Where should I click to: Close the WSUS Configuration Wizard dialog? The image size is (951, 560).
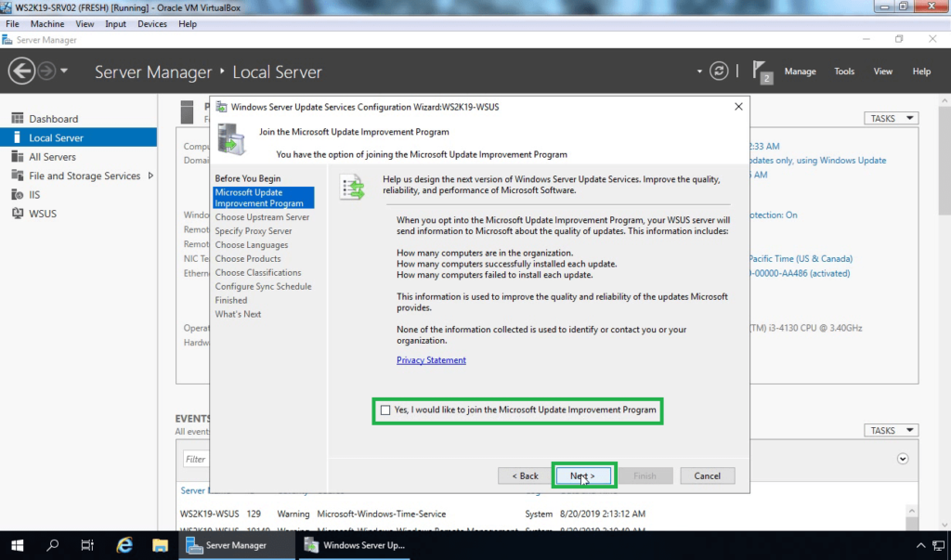738,106
